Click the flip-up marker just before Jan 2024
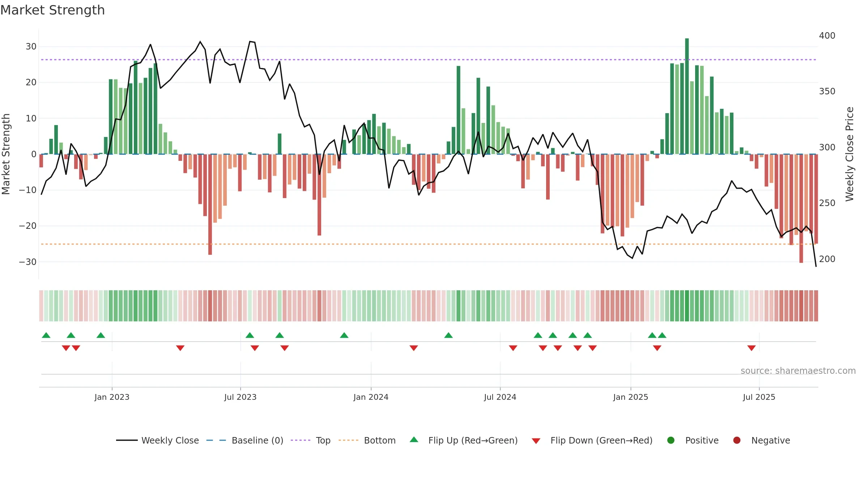Image resolution: width=868 pixels, height=488 pixels. (x=344, y=335)
